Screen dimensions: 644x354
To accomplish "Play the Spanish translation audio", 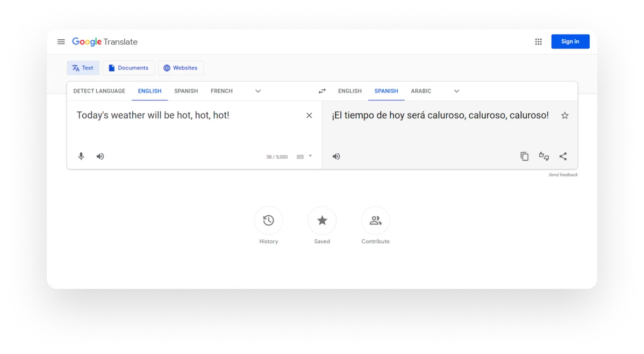I will 336,156.
